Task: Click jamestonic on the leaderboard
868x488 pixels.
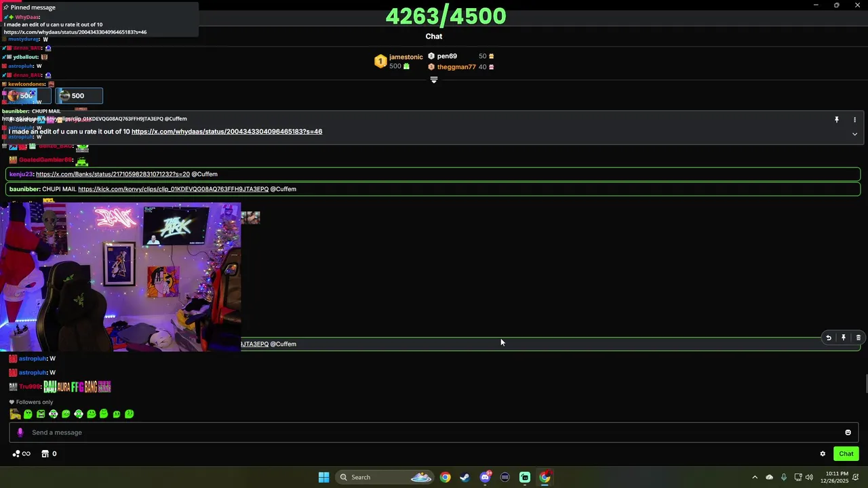Action: (406, 57)
